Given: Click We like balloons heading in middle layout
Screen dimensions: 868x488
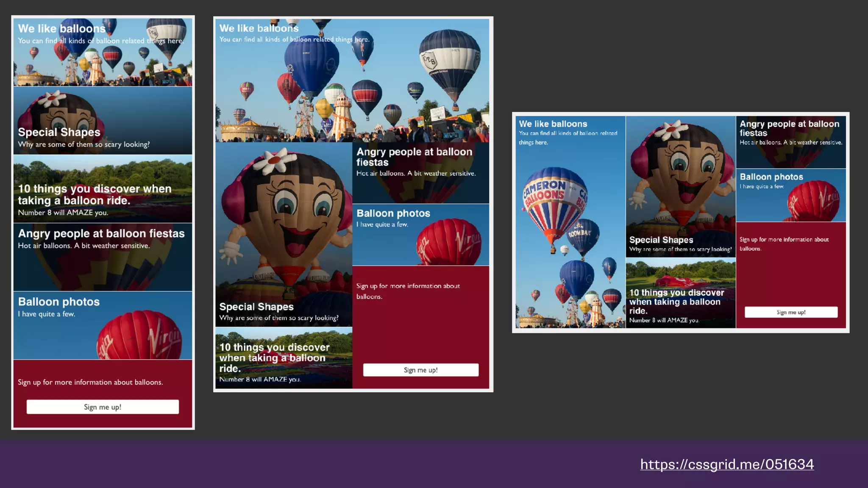Looking at the screenshot, I should (x=259, y=28).
